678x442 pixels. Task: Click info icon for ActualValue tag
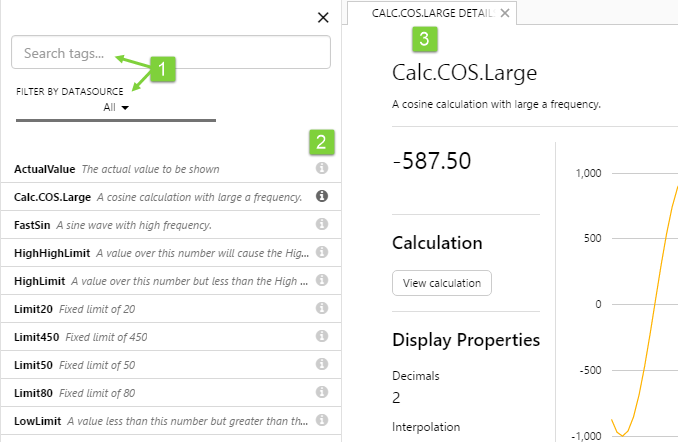[322, 169]
